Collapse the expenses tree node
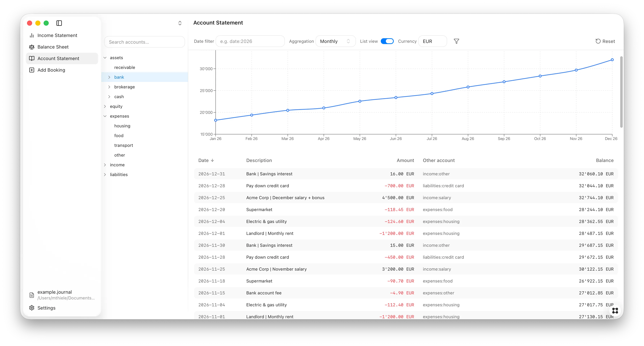The image size is (644, 346). click(x=105, y=116)
